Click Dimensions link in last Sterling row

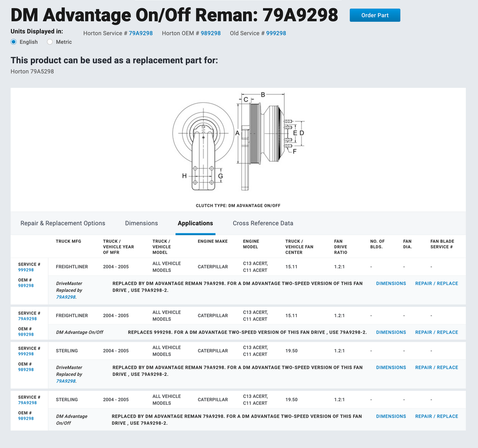coord(391,416)
